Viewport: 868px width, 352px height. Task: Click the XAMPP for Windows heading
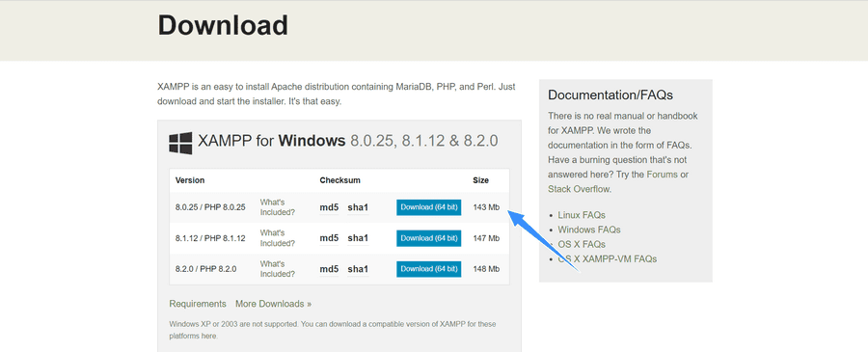[x=347, y=141]
